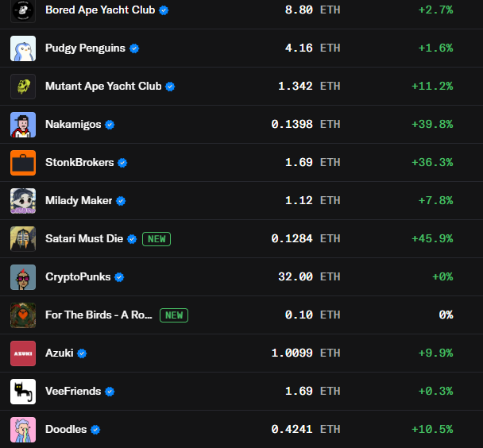The width and height of the screenshot is (483, 448).
Task: Click the StonkBrokers orange briefcase icon
Action: [x=23, y=163]
